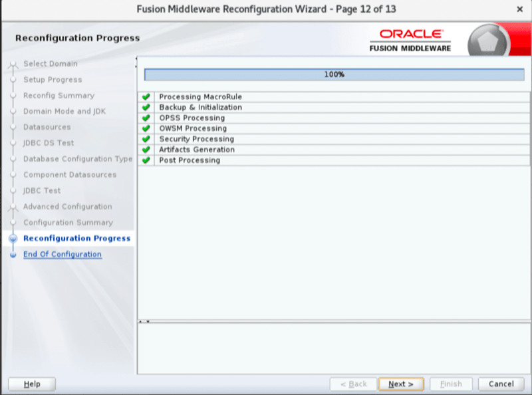The height and width of the screenshot is (395, 532).
Task: Click the check icon for OPSS Processing
Action: pyautogui.click(x=146, y=118)
